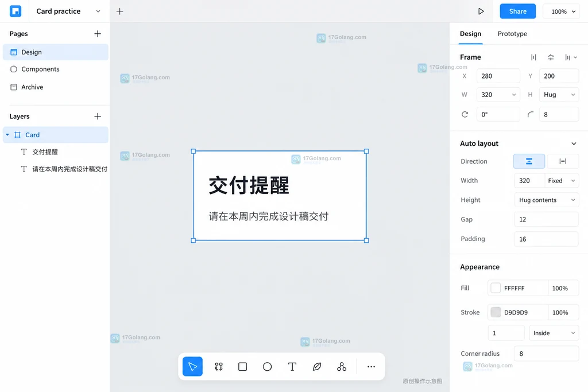Select the Design page
The height and width of the screenshot is (392, 588).
[56, 52]
